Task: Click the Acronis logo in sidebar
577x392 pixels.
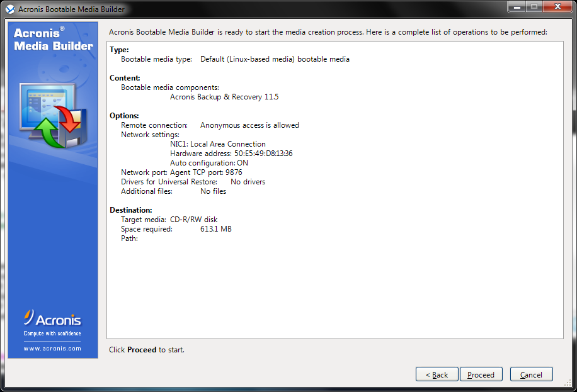Action: 53,318
